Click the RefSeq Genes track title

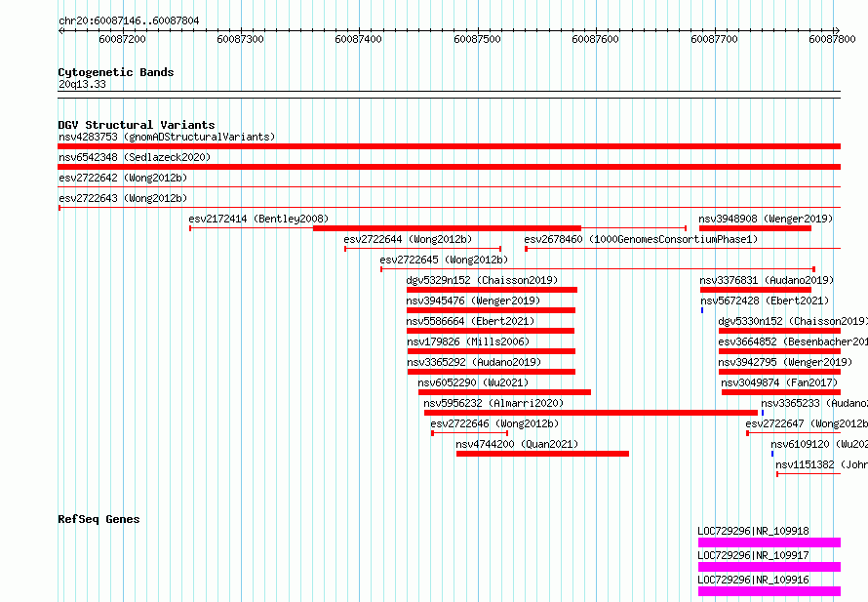coord(99,519)
